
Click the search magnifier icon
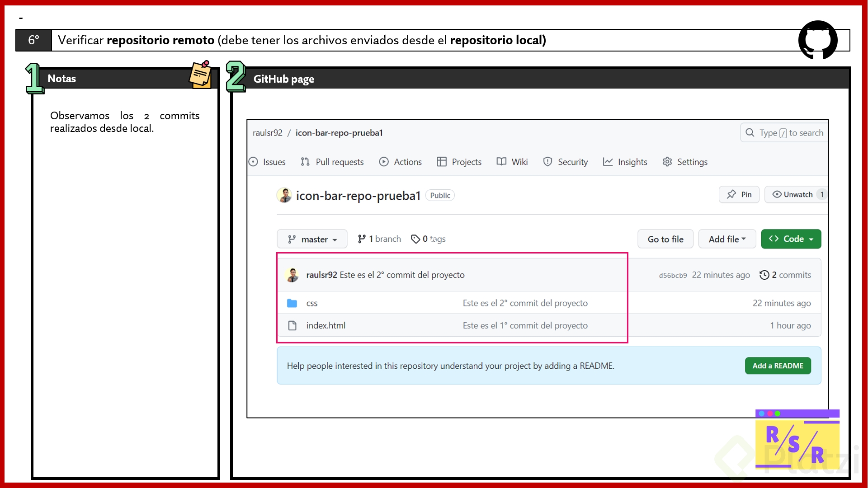tap(750, 133)
